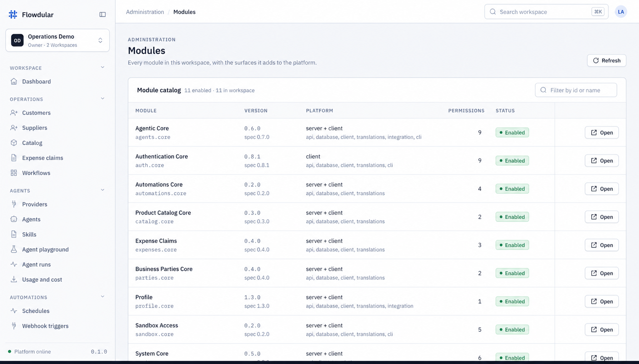Click the System Core module name

tap(152, 354)
